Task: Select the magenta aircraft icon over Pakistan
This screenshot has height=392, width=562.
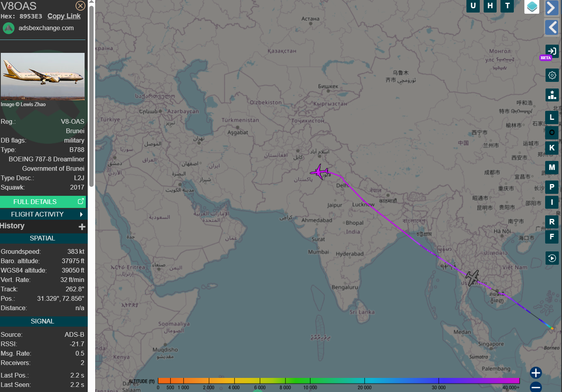Action: (320, 172)
